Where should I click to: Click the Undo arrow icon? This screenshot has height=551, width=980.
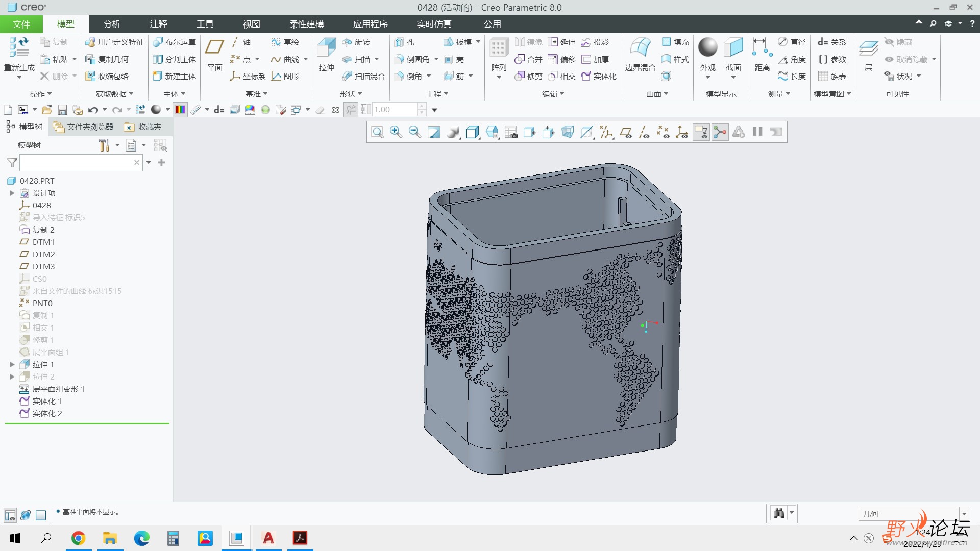[93, 110]
